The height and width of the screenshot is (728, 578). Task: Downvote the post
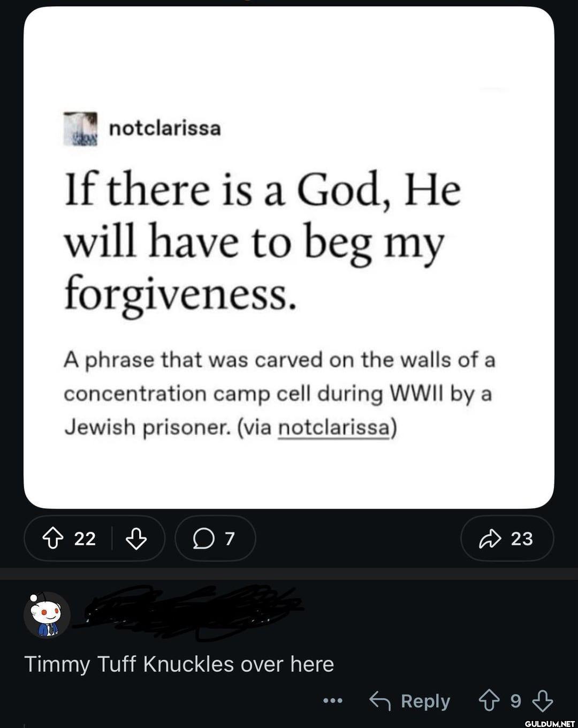[x=136, y=539]
